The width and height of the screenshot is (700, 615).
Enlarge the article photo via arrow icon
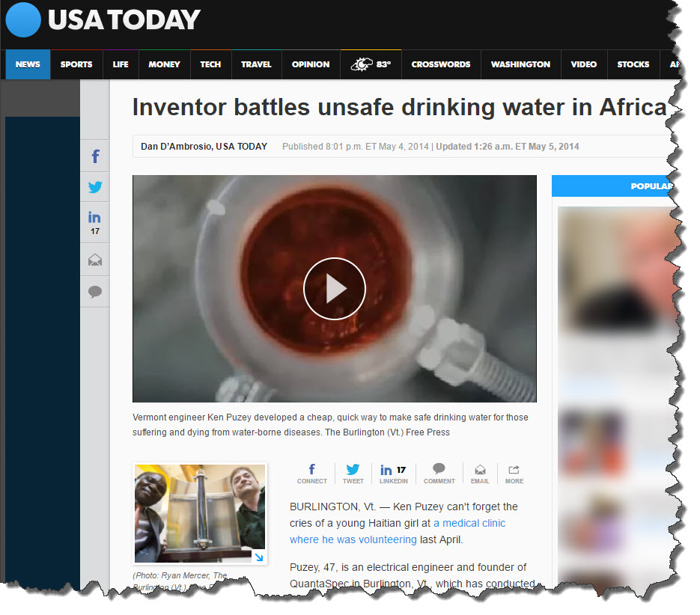click(x=259, y=557)
